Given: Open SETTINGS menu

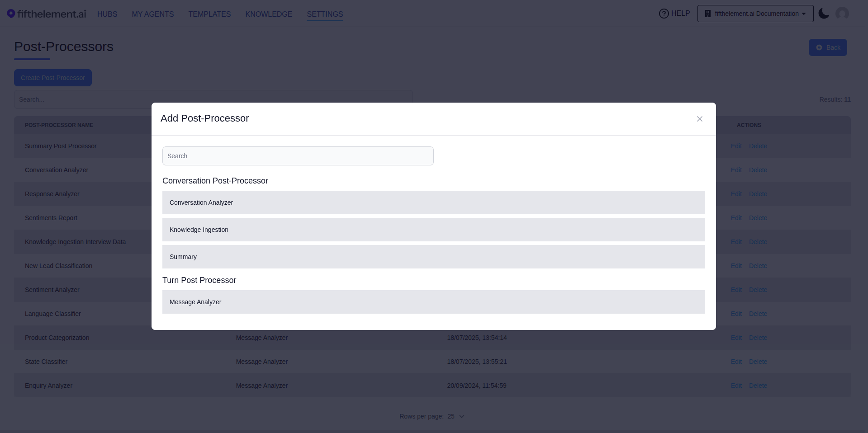Looking at the screenshot, I should [x=325, y=14].
